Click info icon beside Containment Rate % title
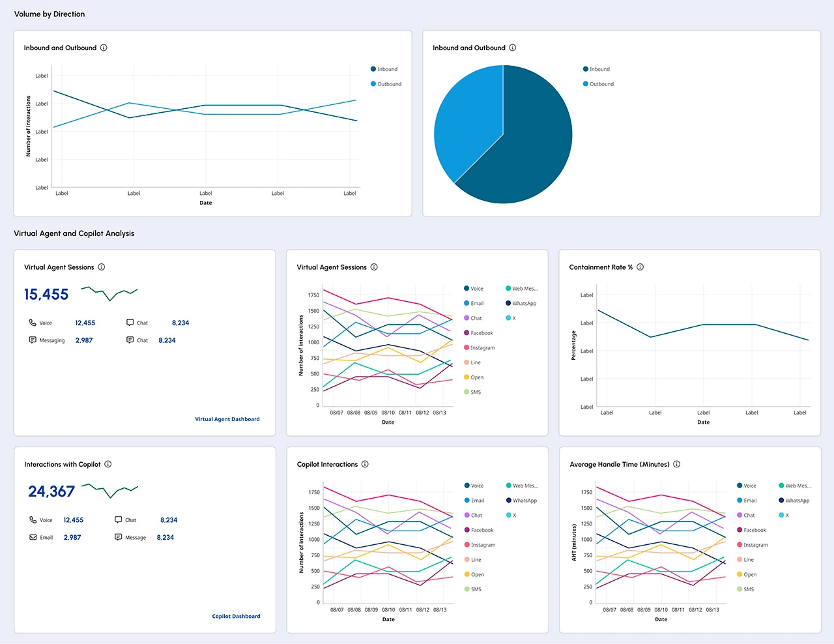The height and width of the screenshot is (644, 834). click(x=640, y=267)
